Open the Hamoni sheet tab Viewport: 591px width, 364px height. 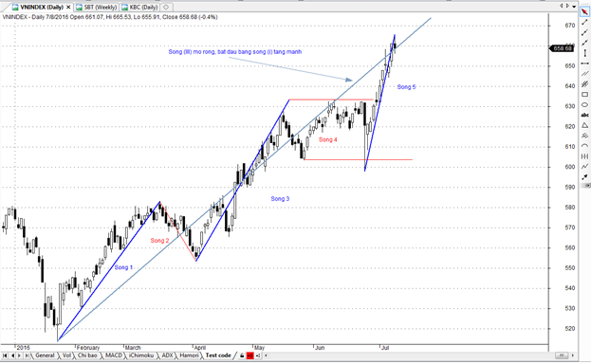189,355
